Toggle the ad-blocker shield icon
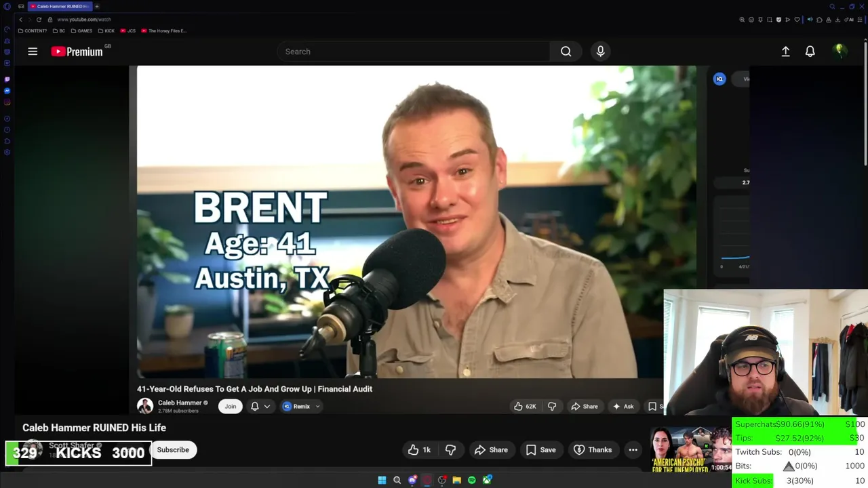This screenshot has width=868, height=488. pos(778,20)
